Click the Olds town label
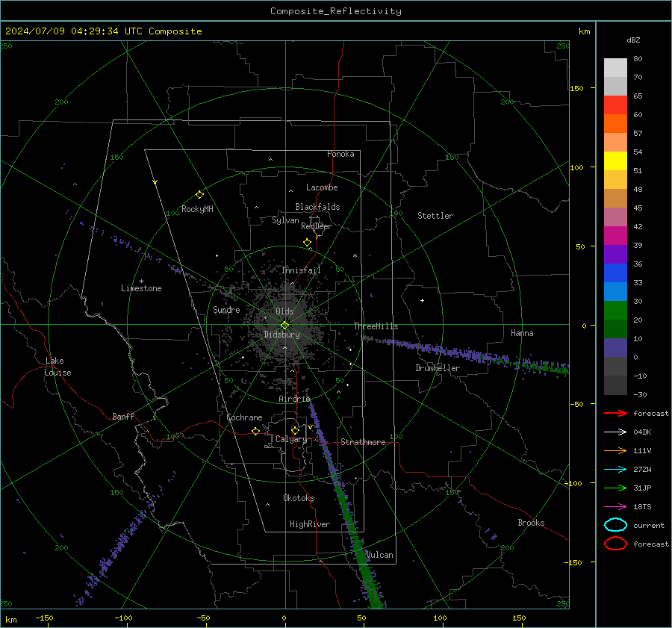The height and width of the screenshot is (628, 672). 284,311
